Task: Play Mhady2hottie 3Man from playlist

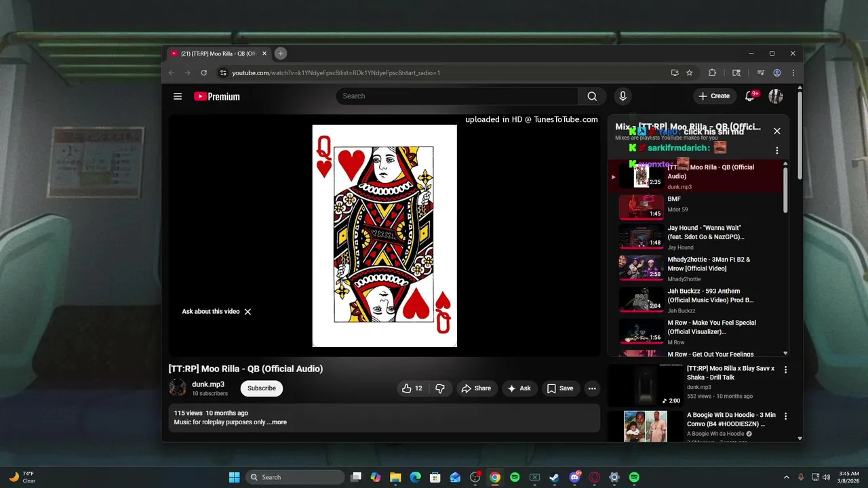Action: 698,269
